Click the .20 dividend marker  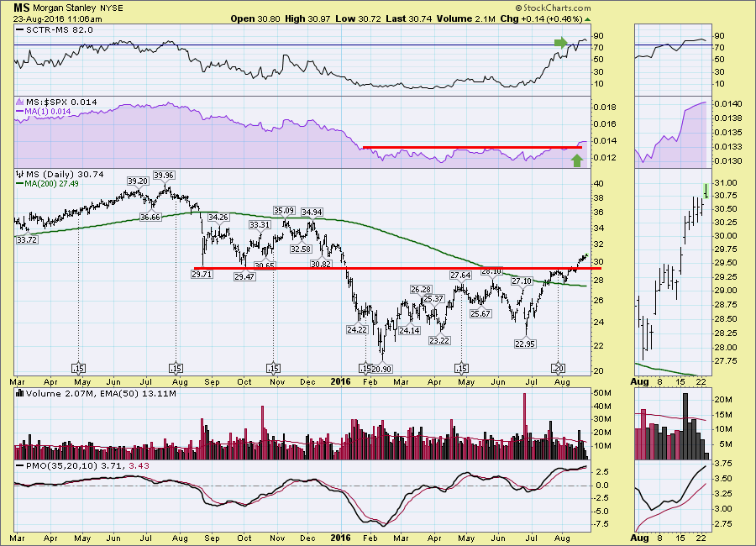[x=558, y=369]
